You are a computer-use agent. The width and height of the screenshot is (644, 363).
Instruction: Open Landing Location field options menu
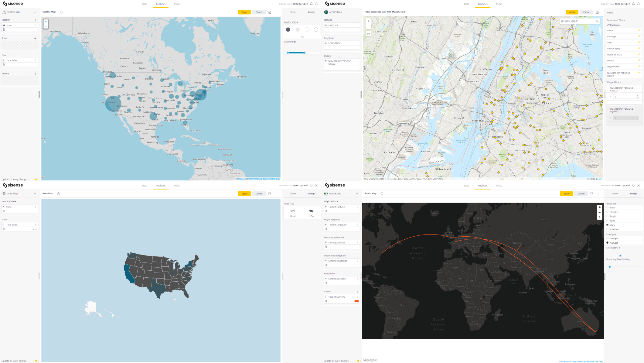(358, 279)
